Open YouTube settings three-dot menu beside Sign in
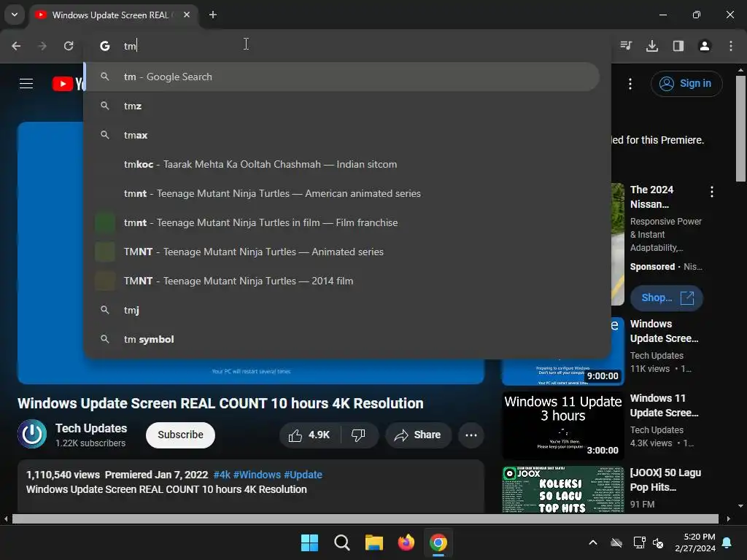The height and width of the screenshot is (560, 747). click(x=630, y=84)
